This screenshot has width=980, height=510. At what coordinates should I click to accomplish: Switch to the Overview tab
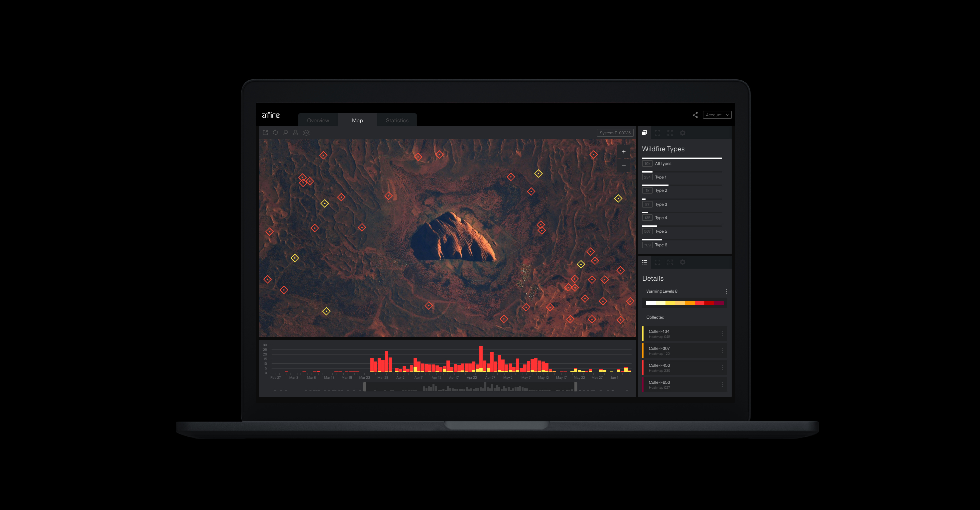pos(318,120)
